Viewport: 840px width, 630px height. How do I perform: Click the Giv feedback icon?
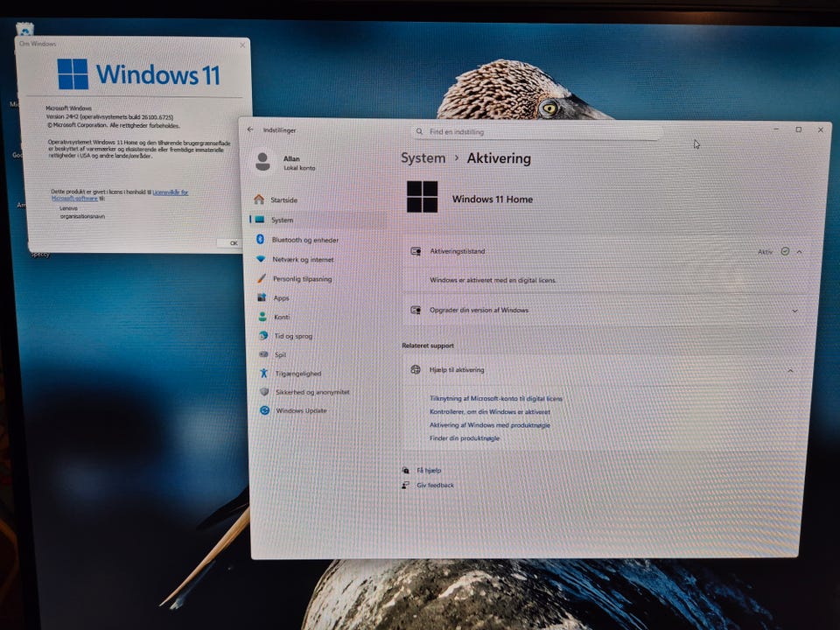405,485
